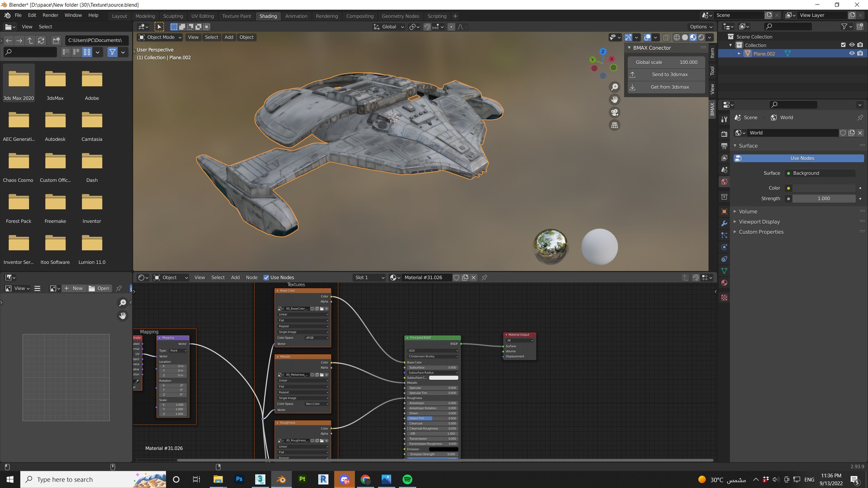Click Get from 3dsmax button
Screen dimensions: 868x488
[666, 87]
